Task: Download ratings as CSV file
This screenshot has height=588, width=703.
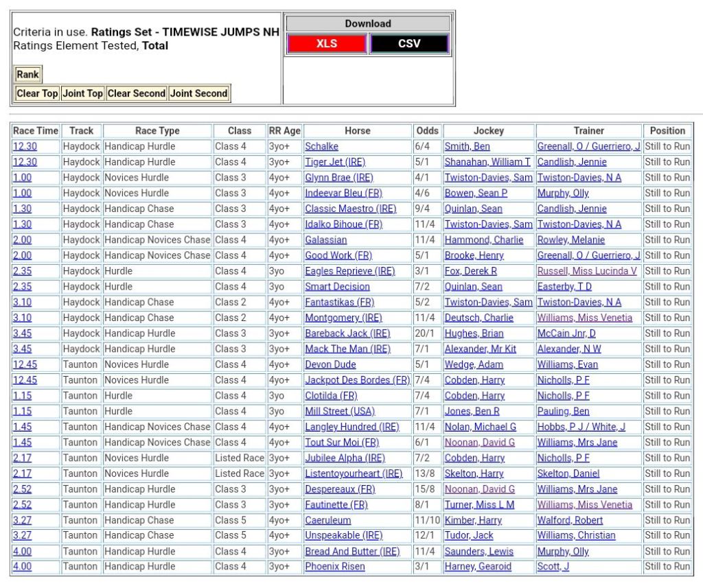Action: coord(409,43)
